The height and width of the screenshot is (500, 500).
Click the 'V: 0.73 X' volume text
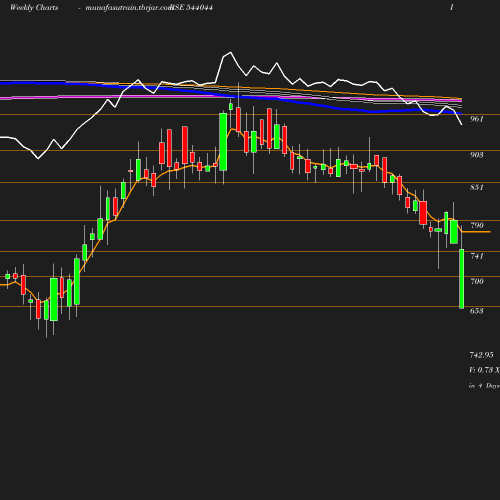click(484, 370)
